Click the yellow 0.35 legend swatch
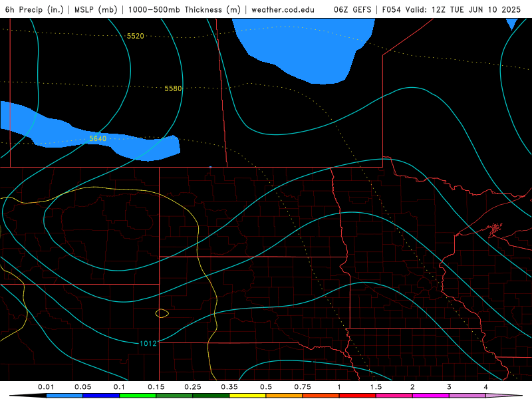Viewport: 532px width, 399px height. (x=247, y=396)
